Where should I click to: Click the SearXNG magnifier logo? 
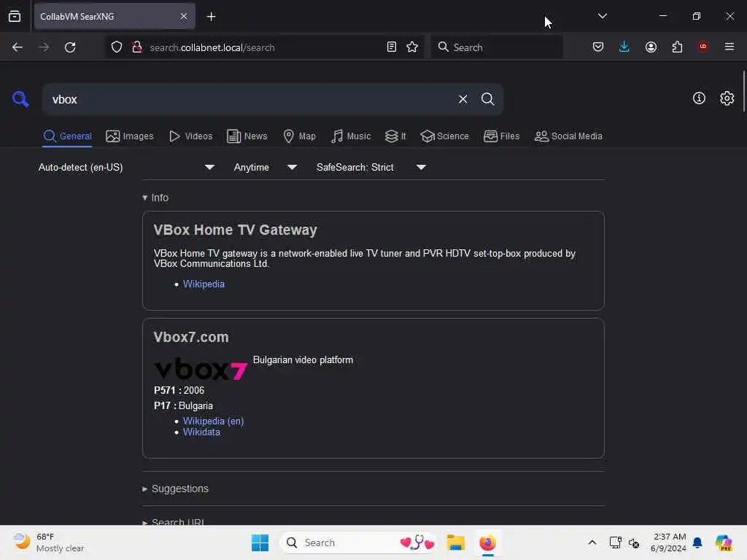(x=20, y=98)
